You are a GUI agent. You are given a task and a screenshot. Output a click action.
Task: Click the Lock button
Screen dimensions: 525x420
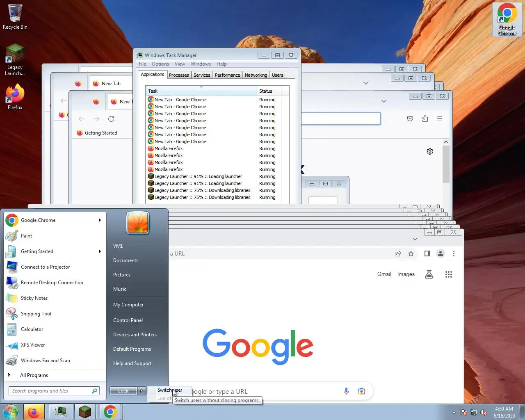(123, 391)
